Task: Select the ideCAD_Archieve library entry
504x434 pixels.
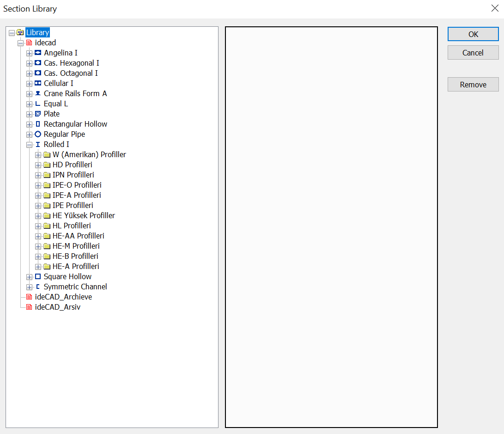Action: (63, 297)
